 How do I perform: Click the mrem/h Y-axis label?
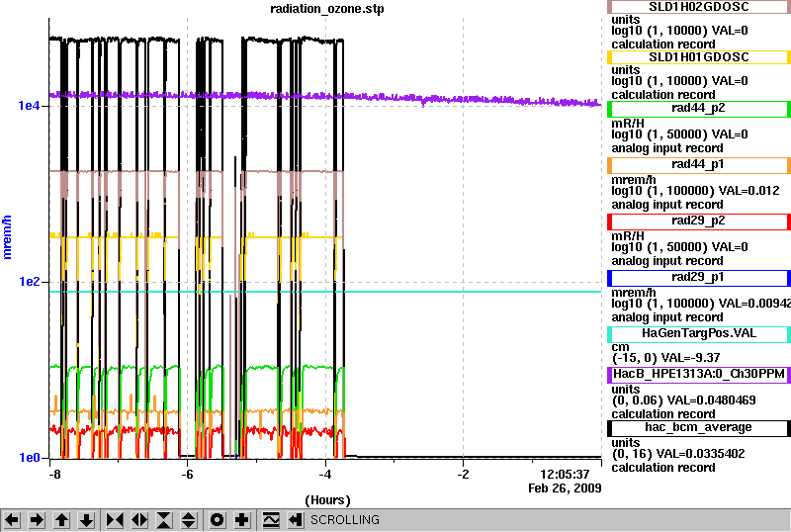[x=7, y=237]
